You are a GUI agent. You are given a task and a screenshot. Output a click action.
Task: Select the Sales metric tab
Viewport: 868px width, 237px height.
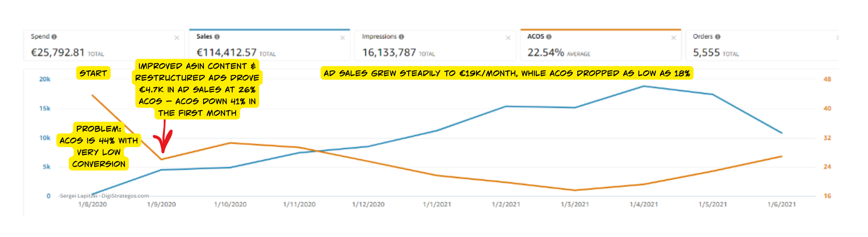coord(269,45)
